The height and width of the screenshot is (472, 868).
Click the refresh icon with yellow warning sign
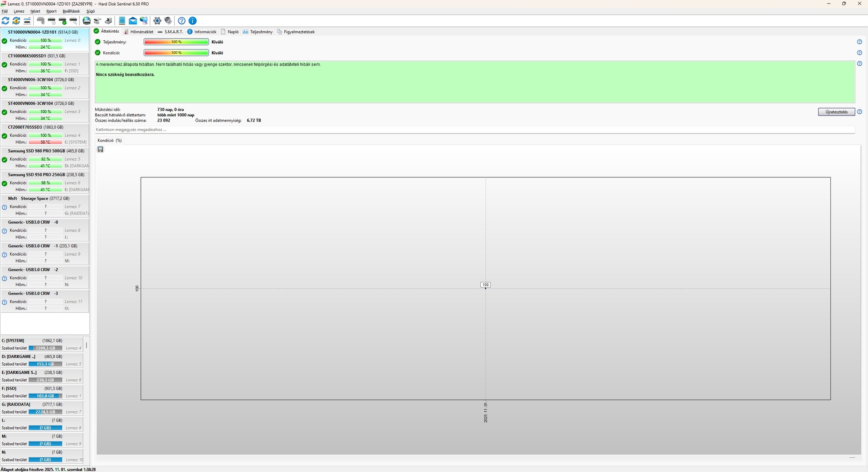[16, 21]
